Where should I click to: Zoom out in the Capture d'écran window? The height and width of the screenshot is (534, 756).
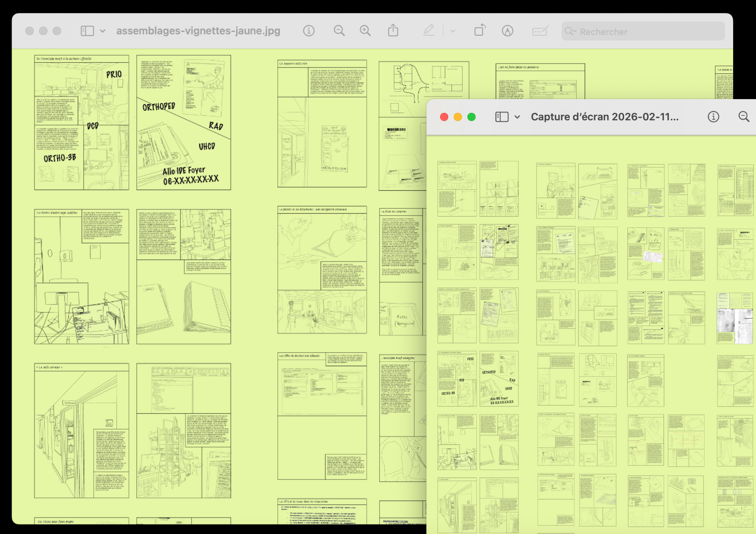coord(744,117)
